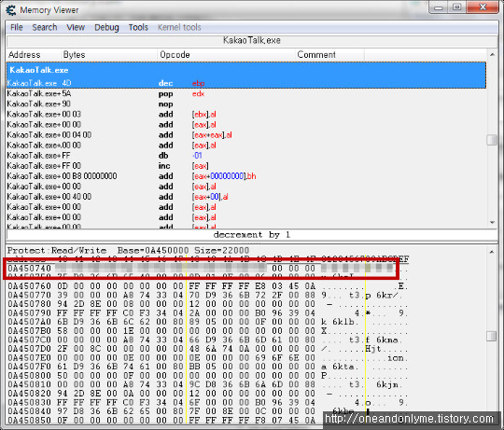Image resolution: width=504 pixels, height=430 pixels.
Task: Select the 'add [eax+eax],al' instruction row
Action: coord(246,135)
